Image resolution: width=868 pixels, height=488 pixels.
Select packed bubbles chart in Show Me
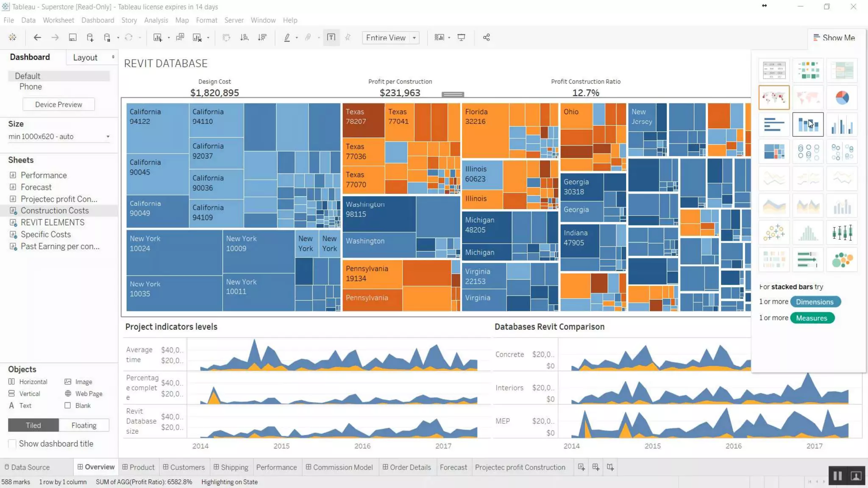(842, 260)
